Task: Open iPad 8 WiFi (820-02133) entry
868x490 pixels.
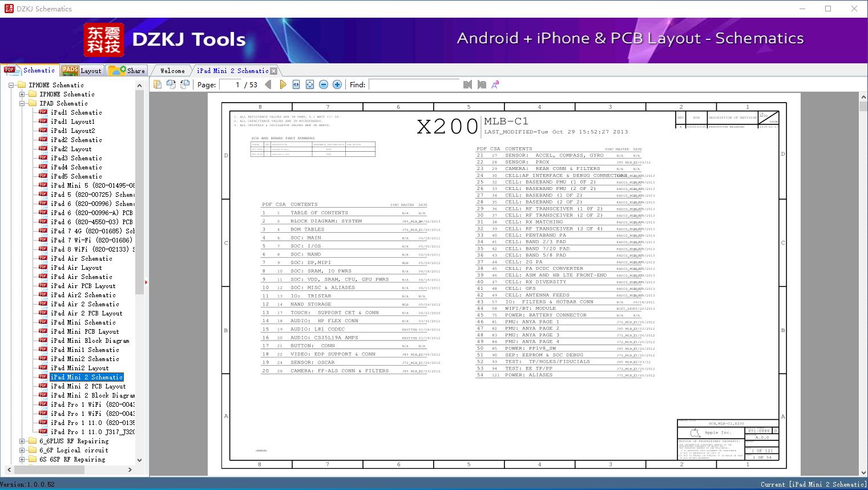Action: click(x=92, y=249)
